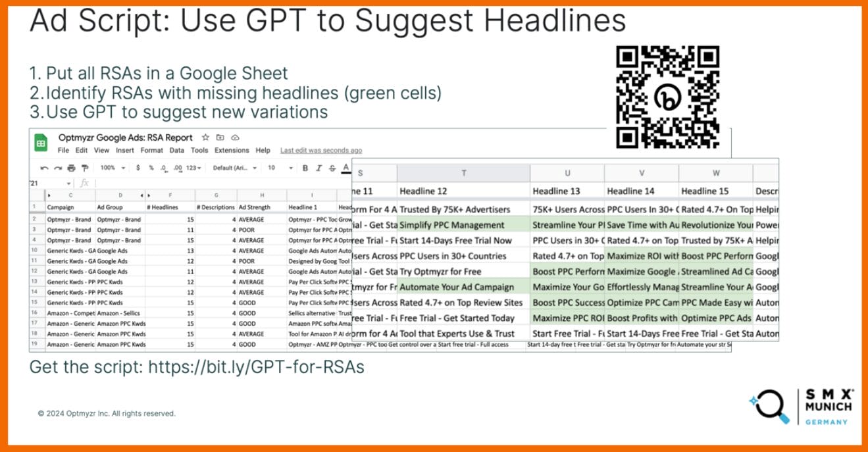Click 'Last edit was seconds ago' link
Screen dimensions: 868x452
point(320,151)
